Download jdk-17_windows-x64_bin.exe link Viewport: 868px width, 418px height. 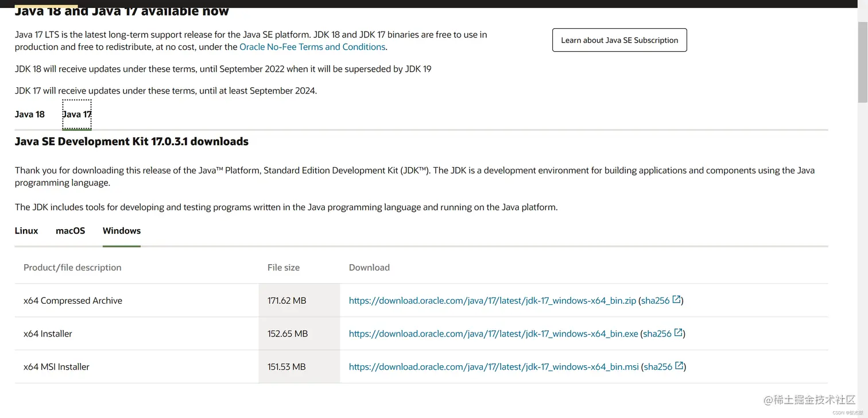tap(494, 334)
